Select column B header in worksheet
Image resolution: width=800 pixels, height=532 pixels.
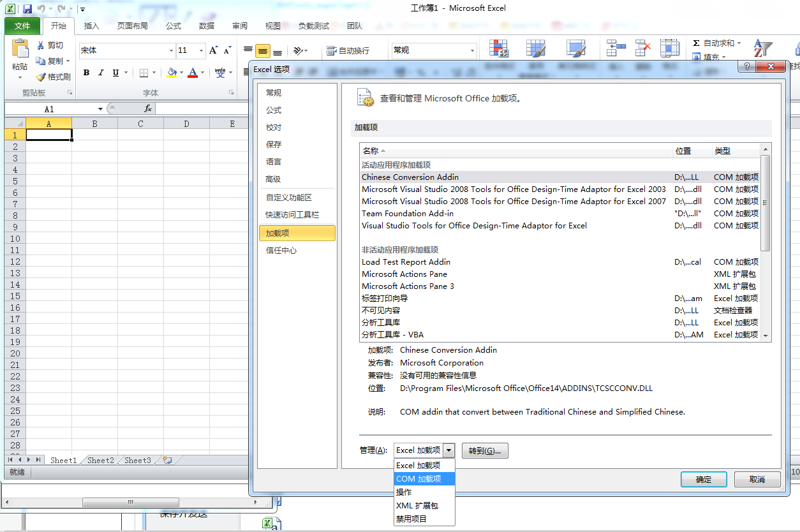point(94,124)
